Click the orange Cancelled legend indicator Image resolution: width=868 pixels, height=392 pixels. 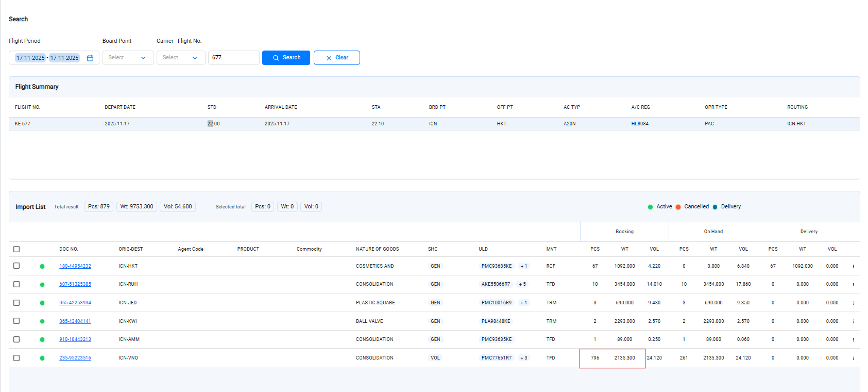tap(678, 207)
